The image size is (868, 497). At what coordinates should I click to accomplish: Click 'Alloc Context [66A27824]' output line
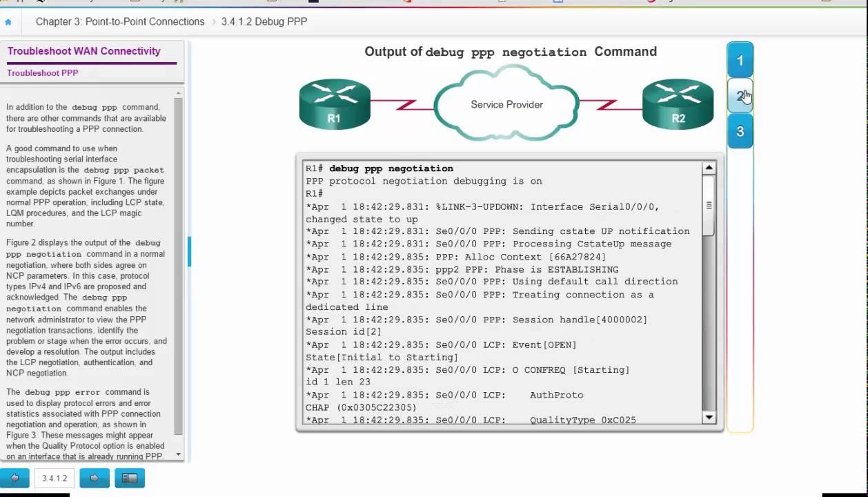pyautogui.click(x=456, y=257)
